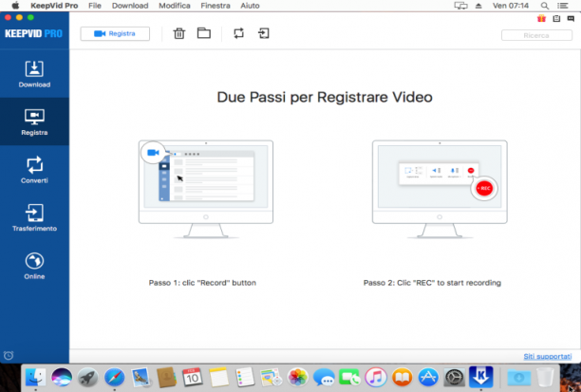581x392 pixels.
Task: Click the alarm clock scheduler icon
Action: point(9,355)
